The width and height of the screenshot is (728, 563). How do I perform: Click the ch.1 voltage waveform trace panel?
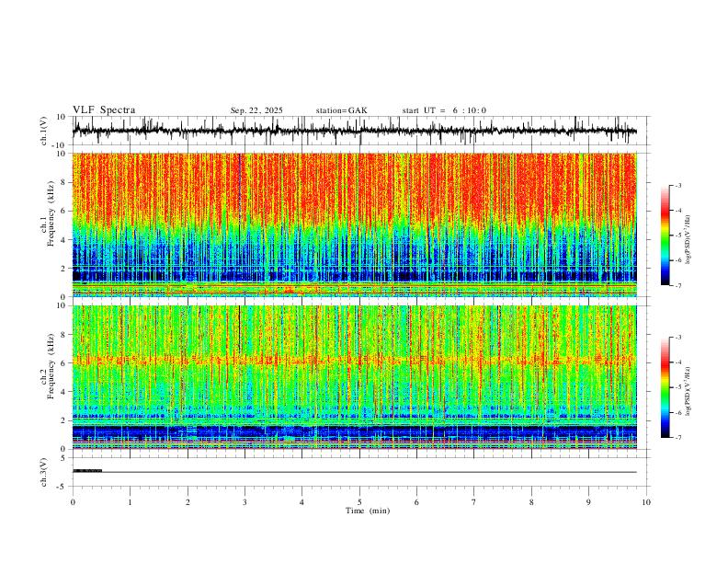tap(360, 131)
